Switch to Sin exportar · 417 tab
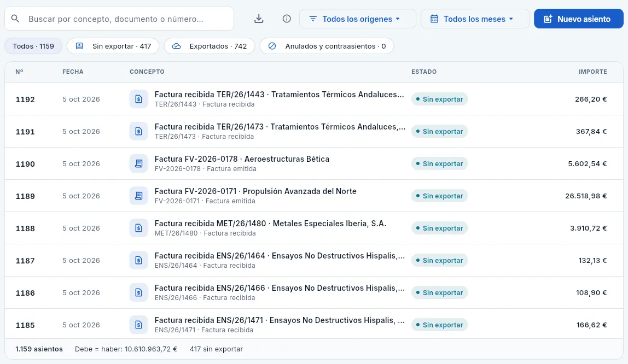The height and width of the screenshot is (364, 628). (x=113, y=46)
